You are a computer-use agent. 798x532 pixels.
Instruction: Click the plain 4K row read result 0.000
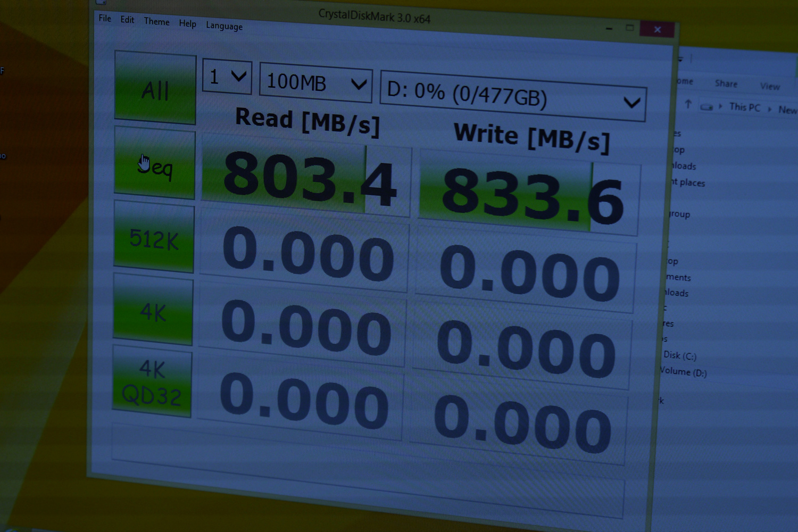(302, 325)
